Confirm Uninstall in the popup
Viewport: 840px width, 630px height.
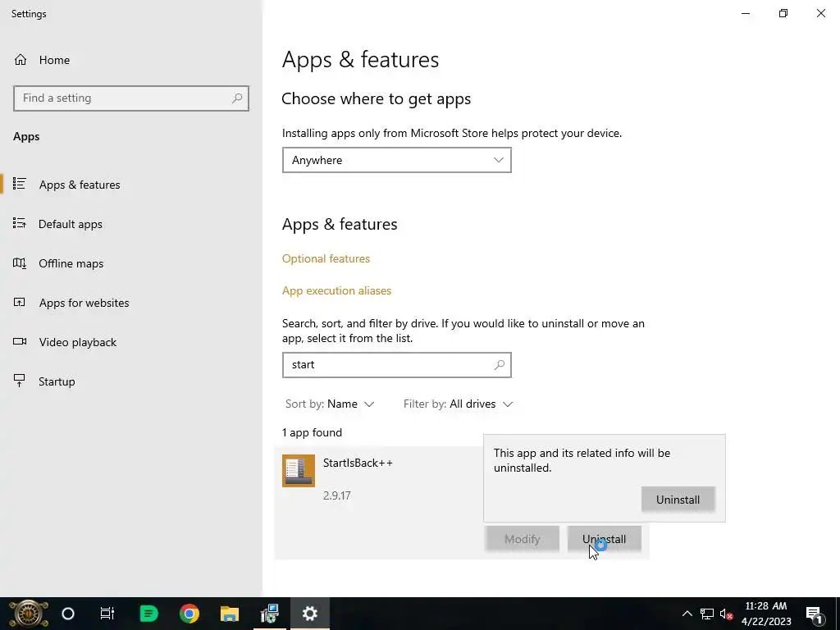[x=678, y=500]
